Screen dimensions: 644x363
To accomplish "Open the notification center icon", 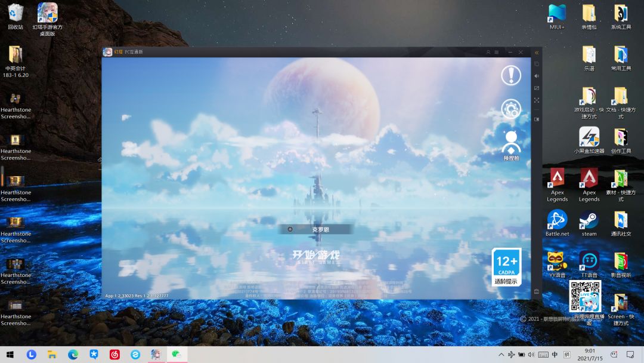I will click(x=630, y=355).
